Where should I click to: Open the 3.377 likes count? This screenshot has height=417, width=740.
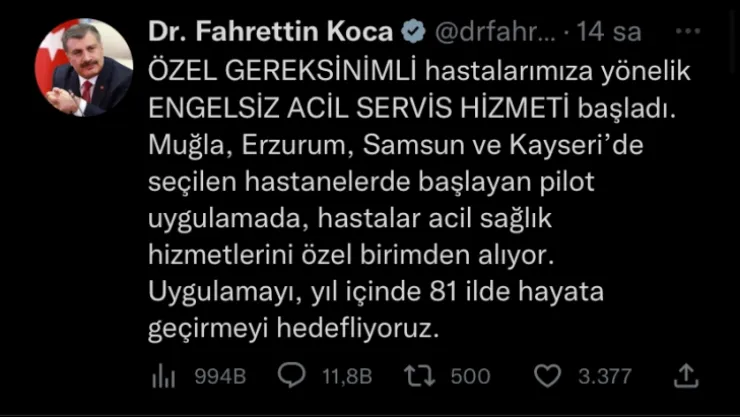(605, 377)
